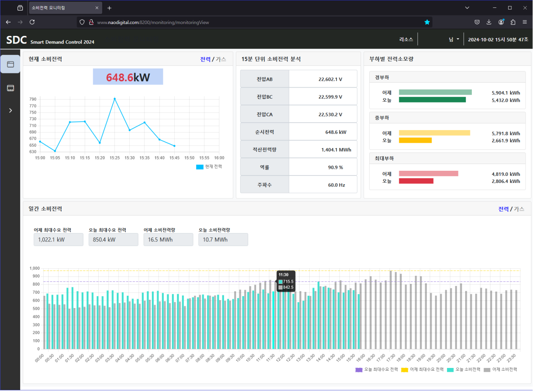Select the 역률 value 90.9 %
The width and height of the screenshot is (533, 392).
point(335,168)
